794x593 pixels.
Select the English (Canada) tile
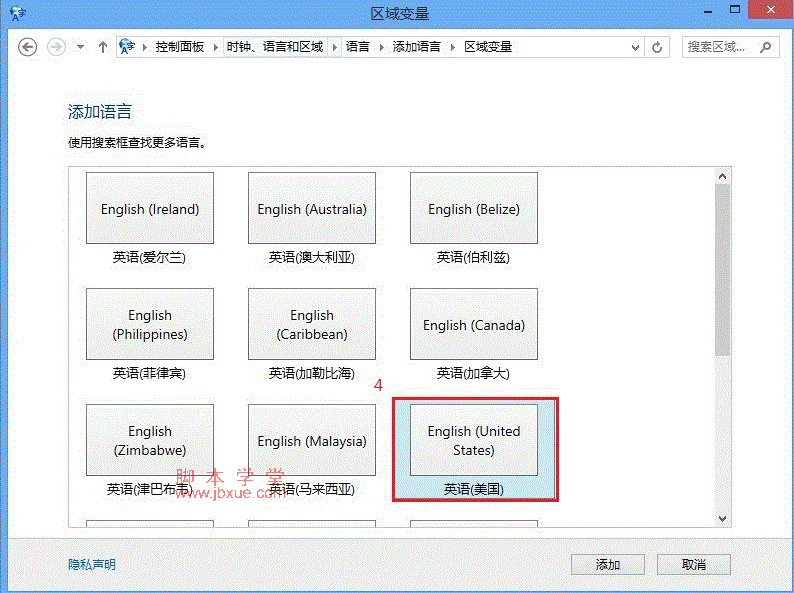pyautogui.click(x=474, y=324)
